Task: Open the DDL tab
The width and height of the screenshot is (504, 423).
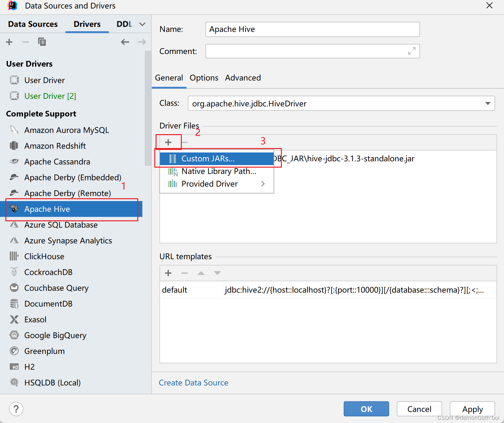Action: point(124,24)
